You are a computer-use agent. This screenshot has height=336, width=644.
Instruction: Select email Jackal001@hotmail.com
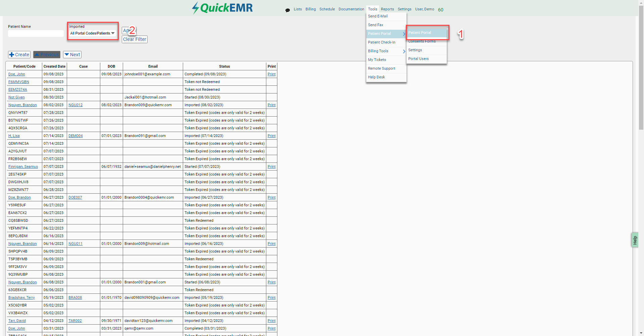(x=145, y=97)
